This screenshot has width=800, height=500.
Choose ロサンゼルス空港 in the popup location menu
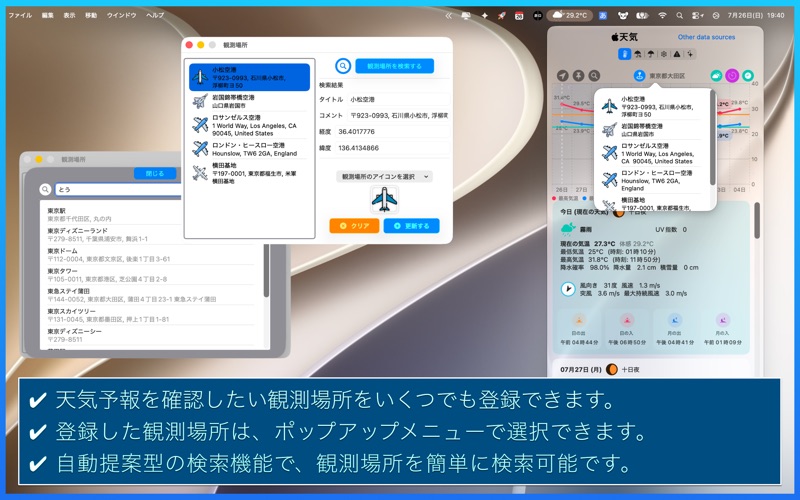[x=653, y=153]
